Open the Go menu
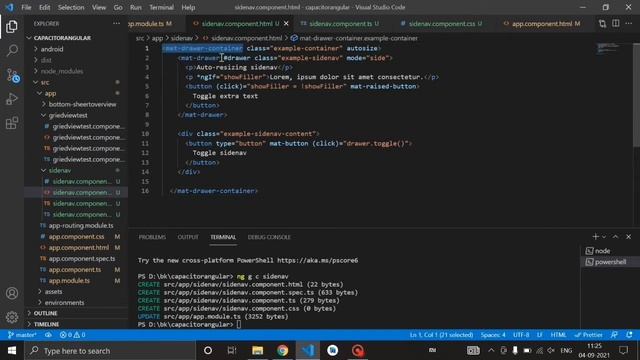The image size is (640, 360). click(x=118, y=7)
